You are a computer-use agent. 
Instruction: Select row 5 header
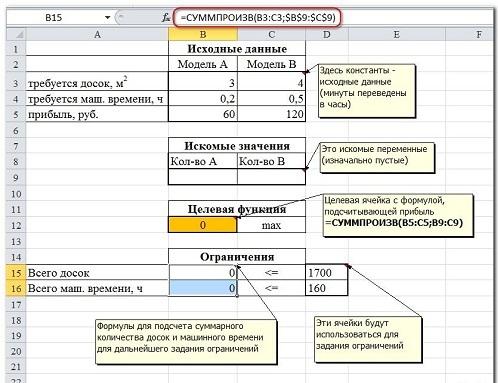[x=16, y=114]
